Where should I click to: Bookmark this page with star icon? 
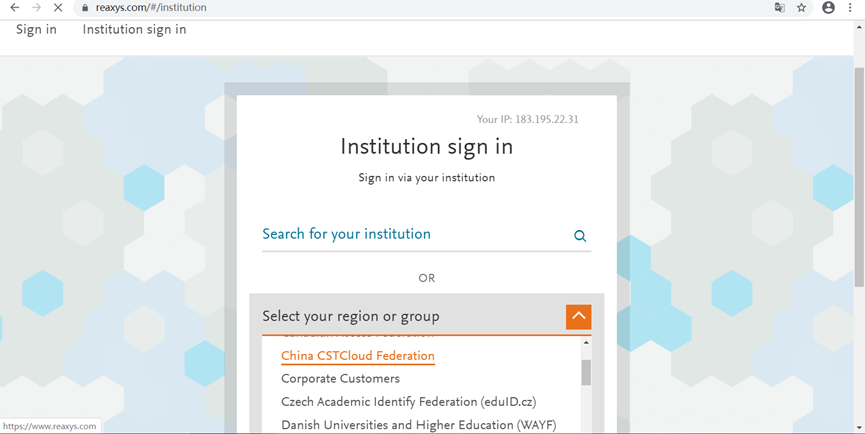pyautogui.click(x=802, y=7)
